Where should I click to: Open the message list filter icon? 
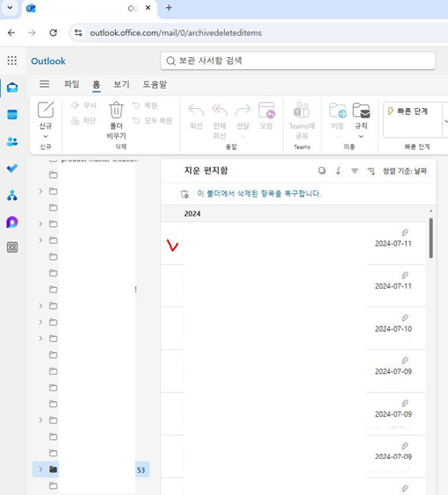(355, 171)
